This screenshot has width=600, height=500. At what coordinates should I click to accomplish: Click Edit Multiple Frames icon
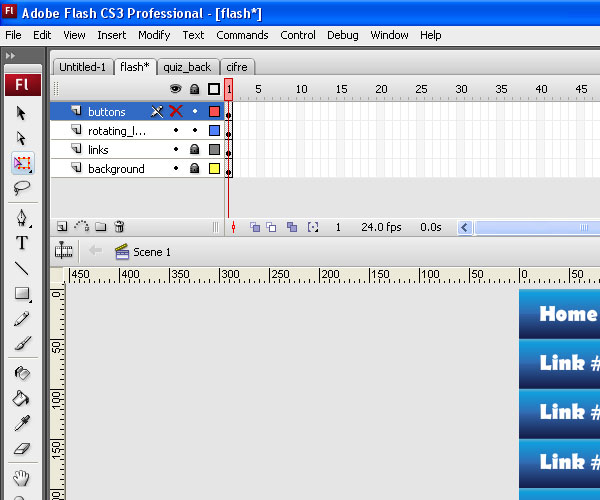point(292,227)
